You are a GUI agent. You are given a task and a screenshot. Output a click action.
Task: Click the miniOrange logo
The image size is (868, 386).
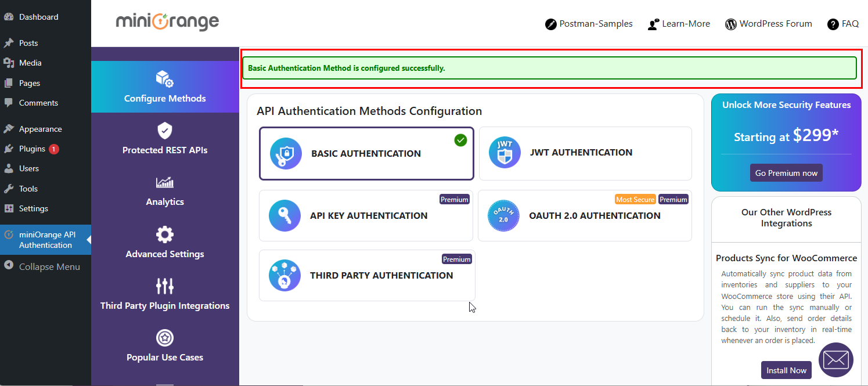click(167, 22)
